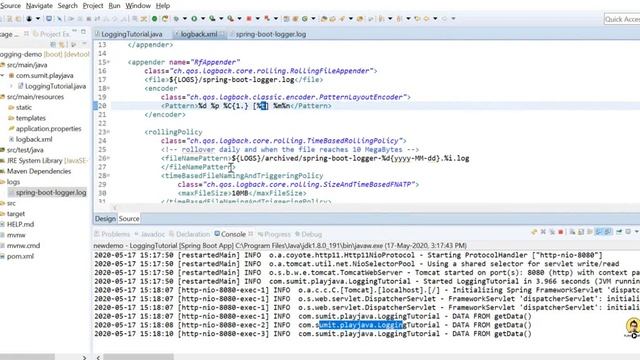640x360 pixels.
Task: Click the Console horizontal scrollbar thumb
Action: (138, 357)
